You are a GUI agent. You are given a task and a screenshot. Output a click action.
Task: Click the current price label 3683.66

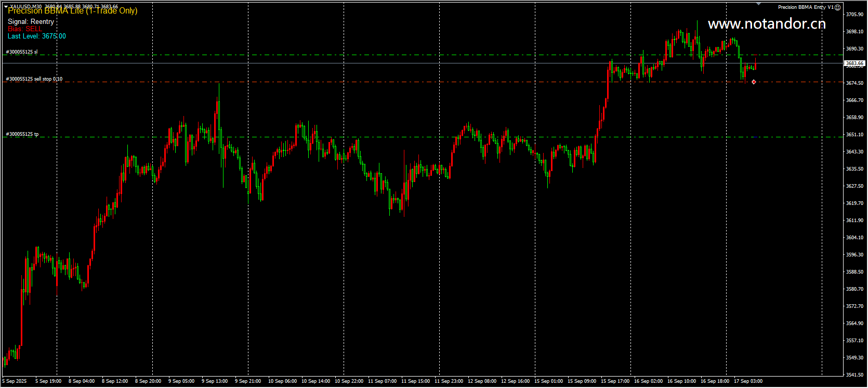[x=855, y=63]
